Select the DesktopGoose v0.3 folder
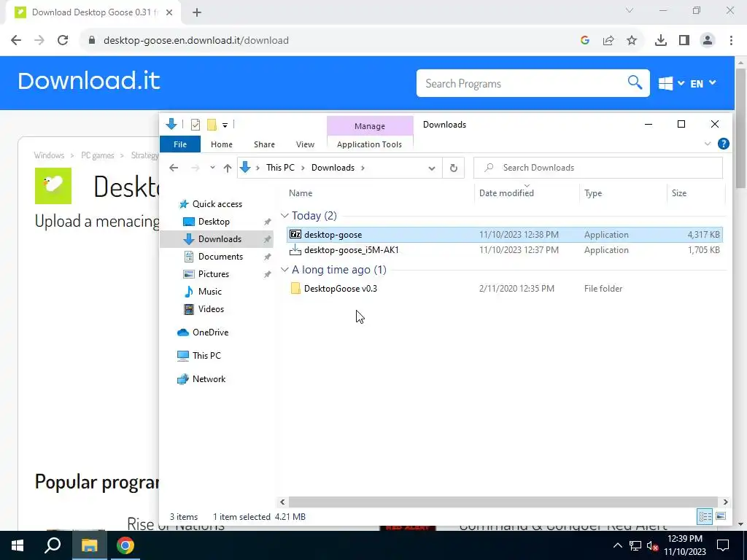 coord(505,289)
